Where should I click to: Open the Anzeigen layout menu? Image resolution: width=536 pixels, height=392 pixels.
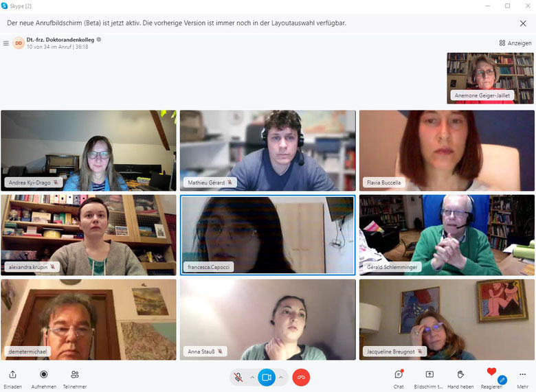coord(515,43)
